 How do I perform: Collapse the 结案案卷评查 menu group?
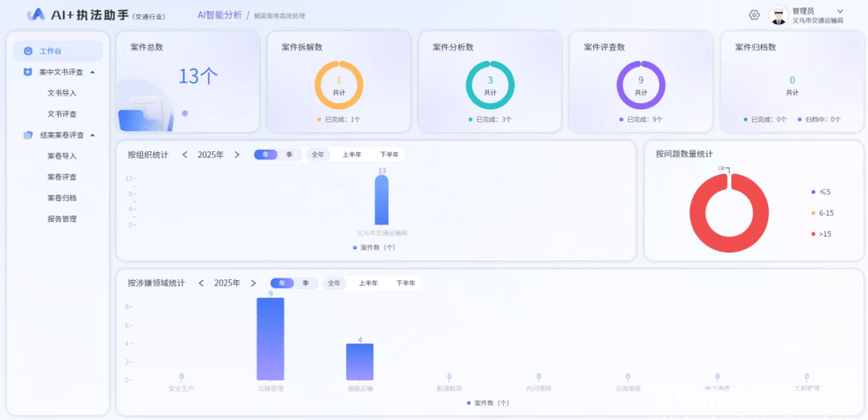[92, 135]
